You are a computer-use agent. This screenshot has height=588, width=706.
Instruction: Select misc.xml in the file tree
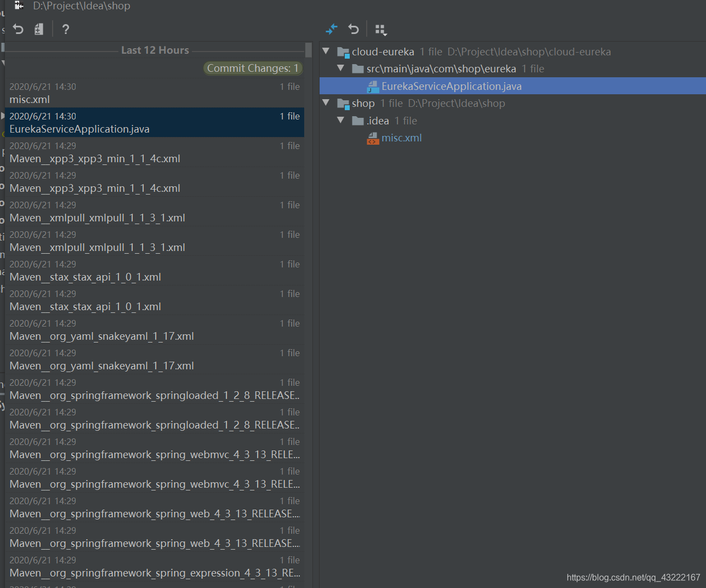point(402,138)
